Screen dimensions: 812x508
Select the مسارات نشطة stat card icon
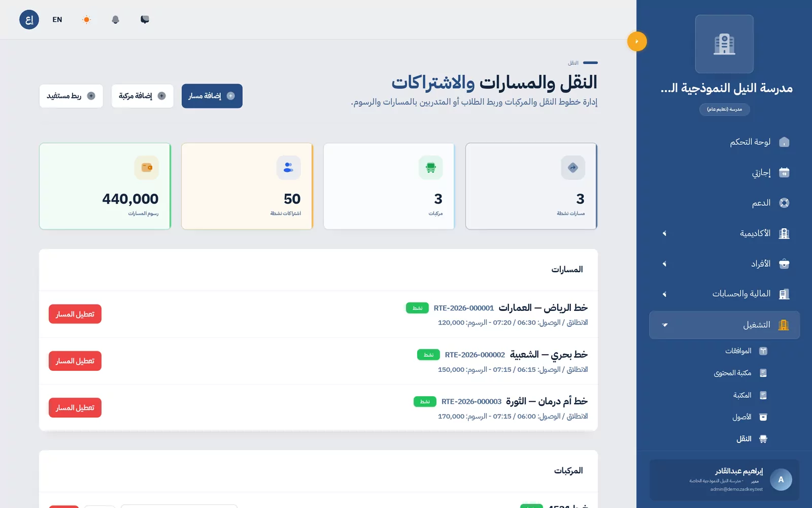573,168
